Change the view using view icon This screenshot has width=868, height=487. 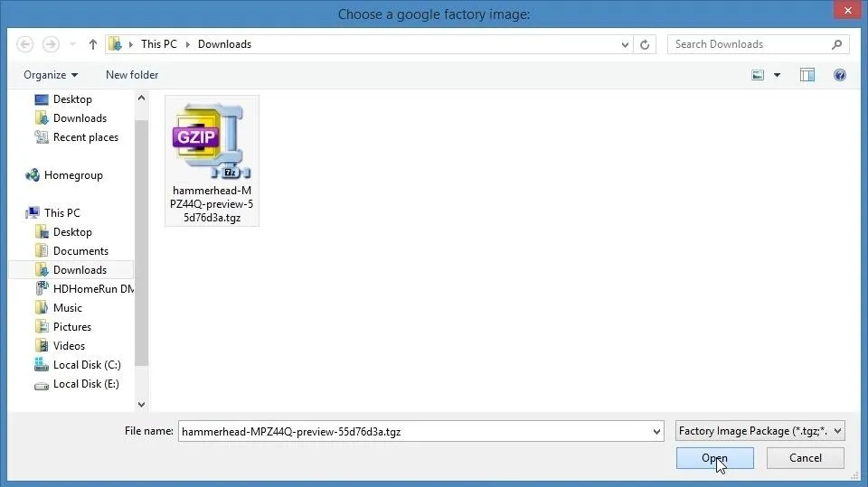tap(758, 75)
